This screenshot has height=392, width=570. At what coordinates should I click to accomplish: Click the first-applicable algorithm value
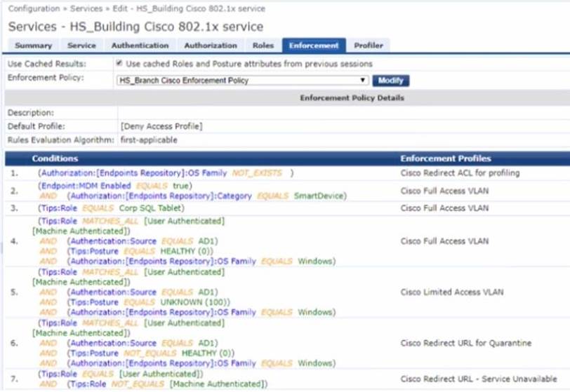(149, 140)
